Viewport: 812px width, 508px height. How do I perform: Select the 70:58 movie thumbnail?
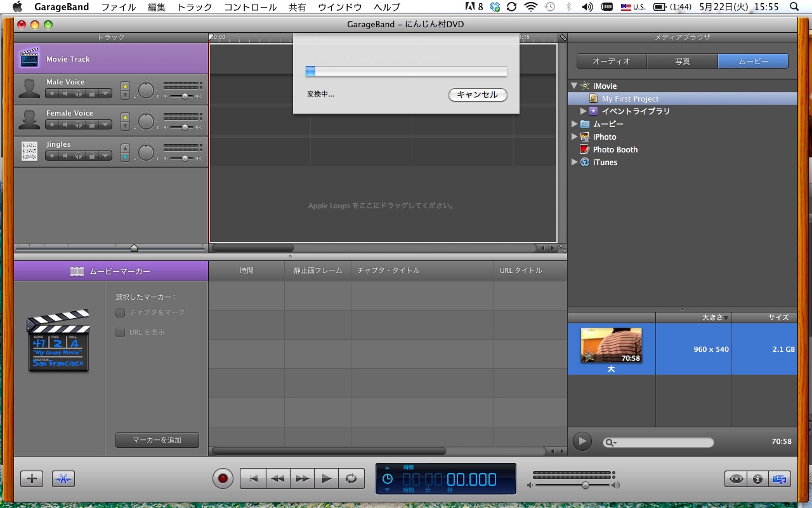[612, 345]
